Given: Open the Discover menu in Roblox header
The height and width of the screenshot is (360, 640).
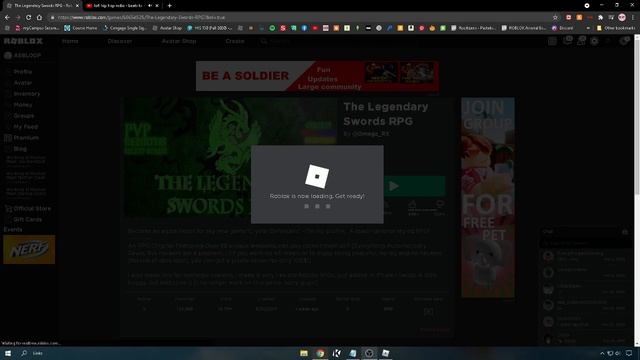Looking at the screenshot, I should coord(120,41).
